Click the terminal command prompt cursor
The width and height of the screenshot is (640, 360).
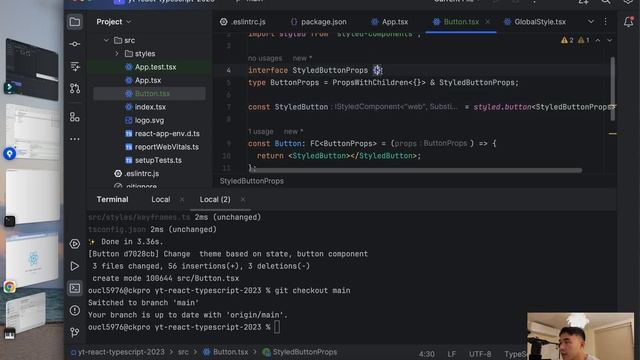coord(277,327)
